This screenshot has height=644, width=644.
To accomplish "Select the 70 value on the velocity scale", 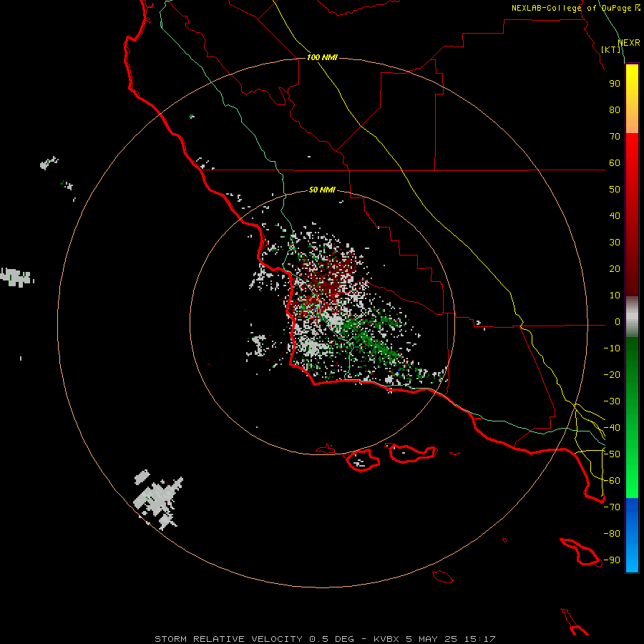I will point(615,137).
